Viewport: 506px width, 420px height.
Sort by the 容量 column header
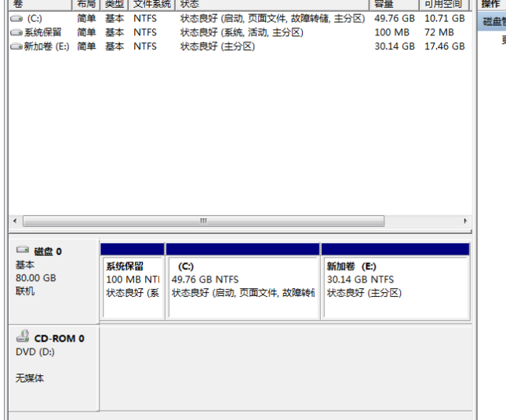click(384, 4)
